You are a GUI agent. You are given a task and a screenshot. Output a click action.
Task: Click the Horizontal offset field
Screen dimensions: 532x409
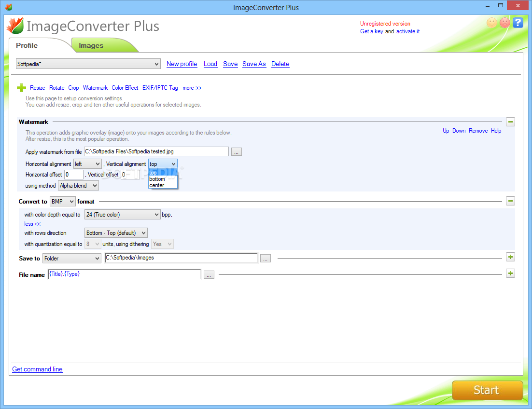tap(74, 175)
